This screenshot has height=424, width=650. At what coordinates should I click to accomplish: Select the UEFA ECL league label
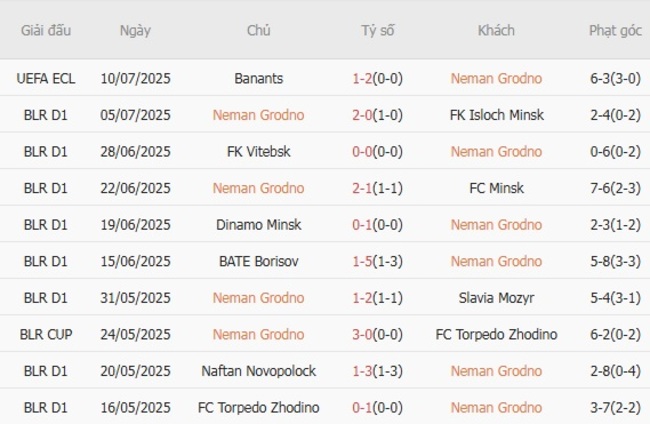[46, 78]
